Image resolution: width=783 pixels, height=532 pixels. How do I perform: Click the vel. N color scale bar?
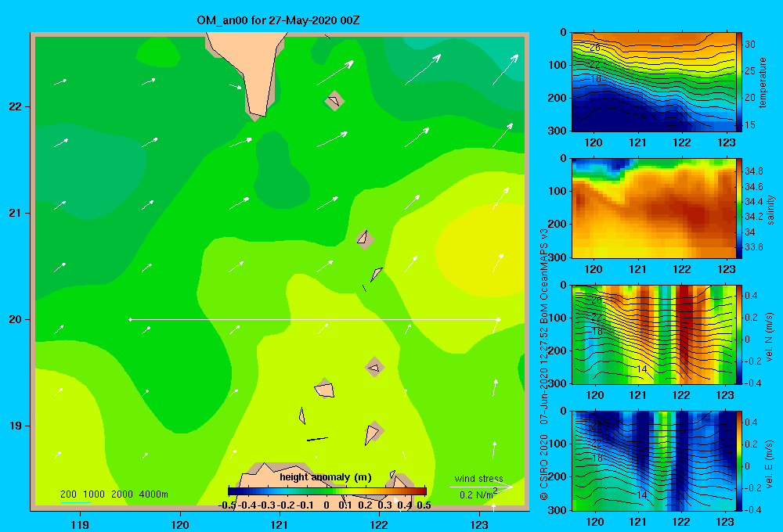click(739, 334)
